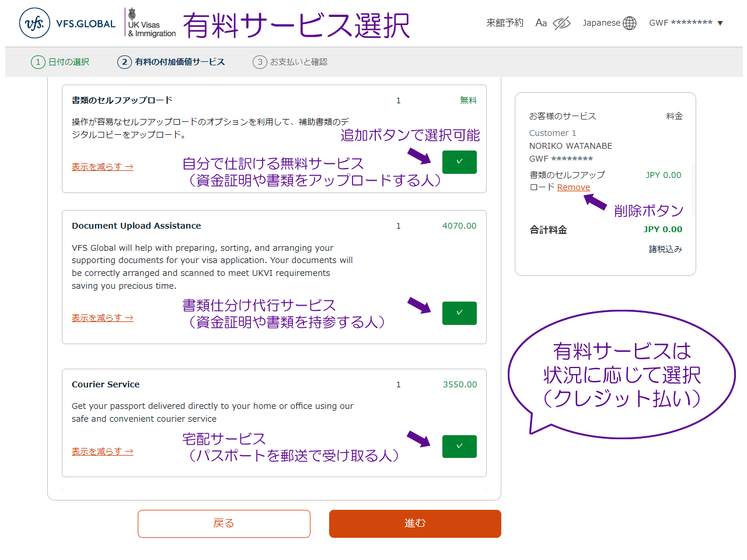Open the 来館予約 menu
This screenshot has width=747, height=560.
pos(505,23)
